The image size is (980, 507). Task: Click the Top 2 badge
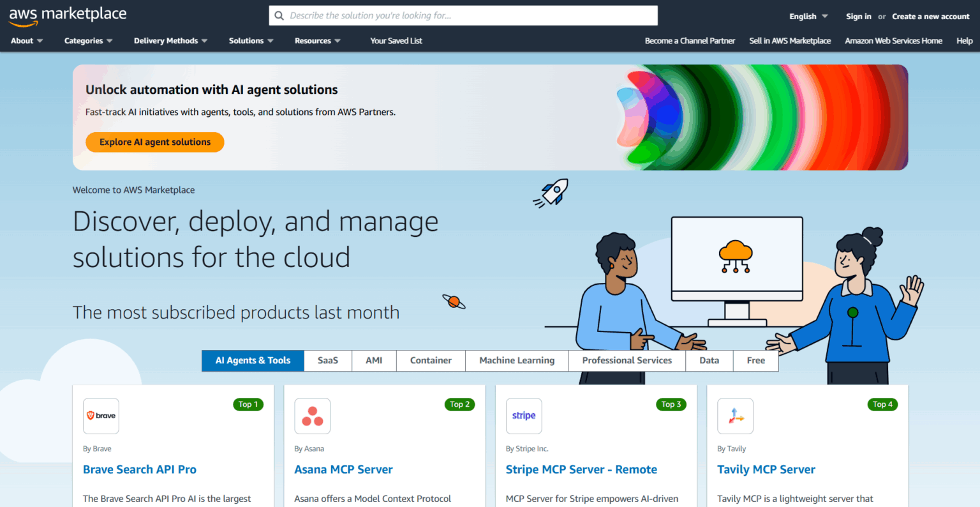(459, 404)
